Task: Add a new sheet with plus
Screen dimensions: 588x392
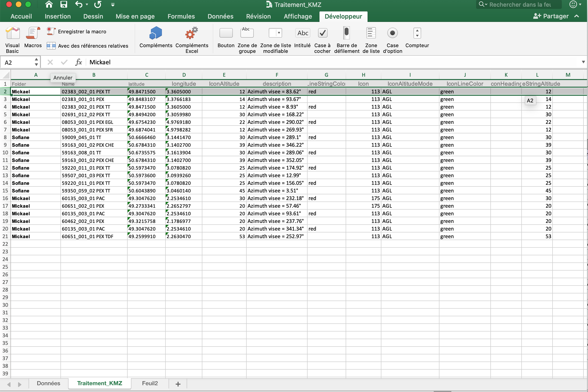Action: pos(178,384)
